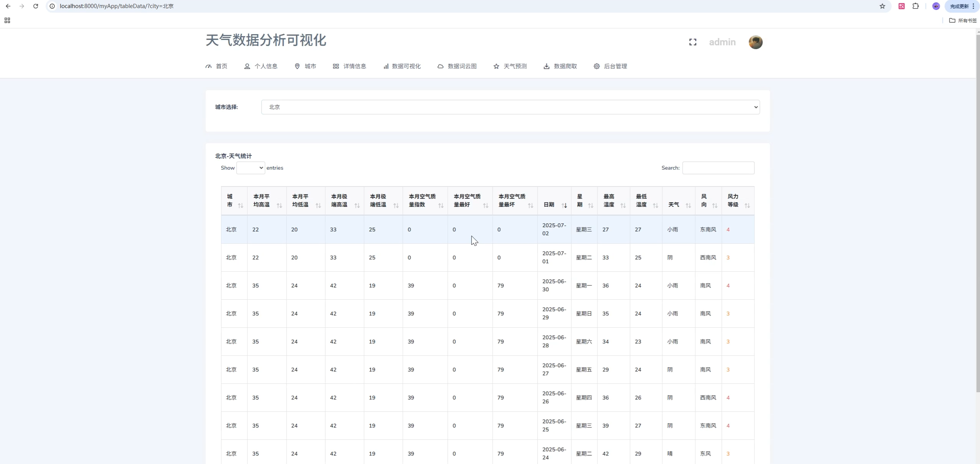This screenshot has width=980, height=464.
Task: Open the 数据词云图 menu item
Action: tap(457, 66)
